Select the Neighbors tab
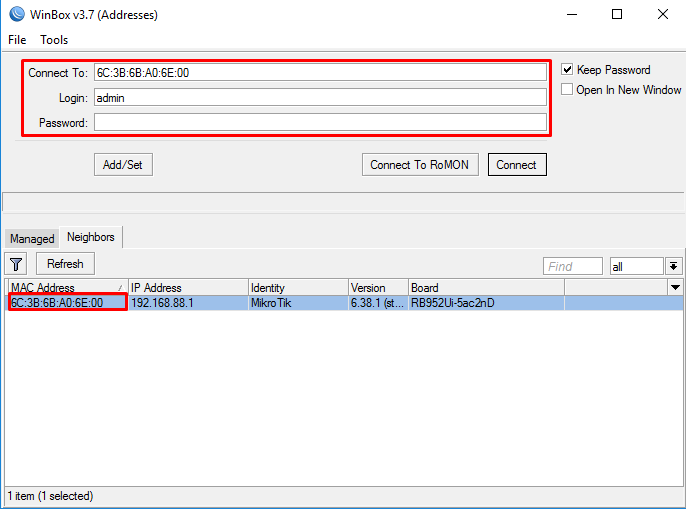The image size is (686, 509). coord(91,237)
